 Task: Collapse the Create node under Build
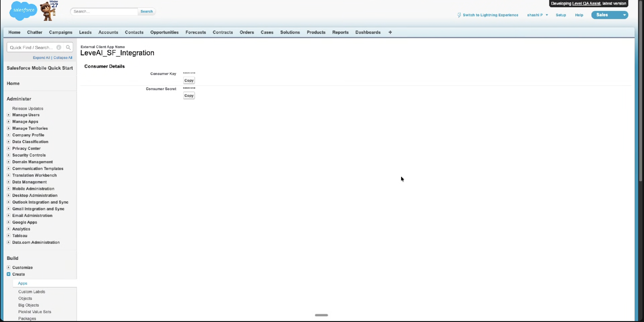pos(9,274)
